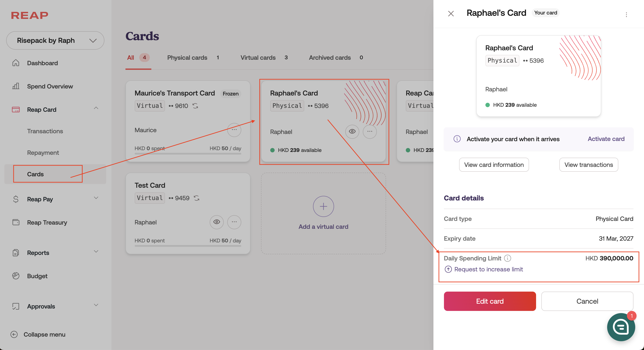Open the three-dot menu on Test Card
Screen dimensions: 644x350
click(x=234, y=222)
